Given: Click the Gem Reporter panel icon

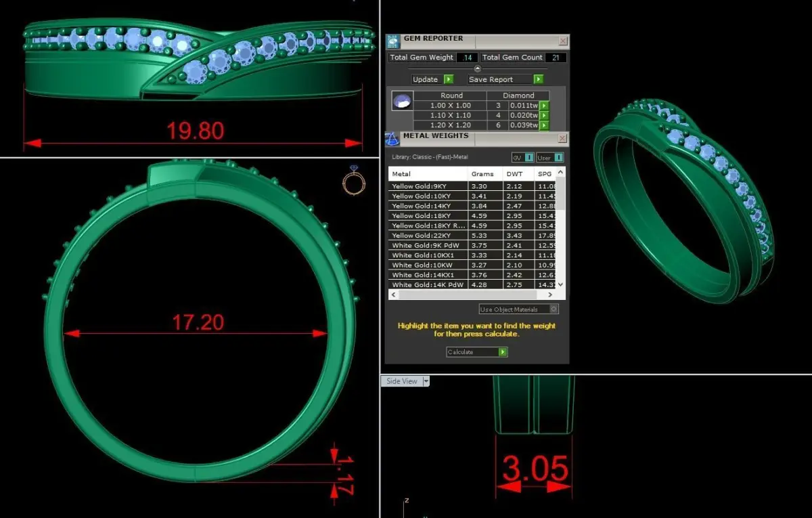Looking at the screenshot, I should [x=393, y=41].
